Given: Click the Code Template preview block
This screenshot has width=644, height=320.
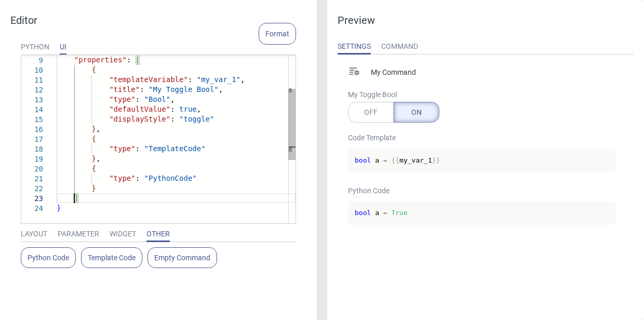Looking at the screenshot, I should [481, 160].
